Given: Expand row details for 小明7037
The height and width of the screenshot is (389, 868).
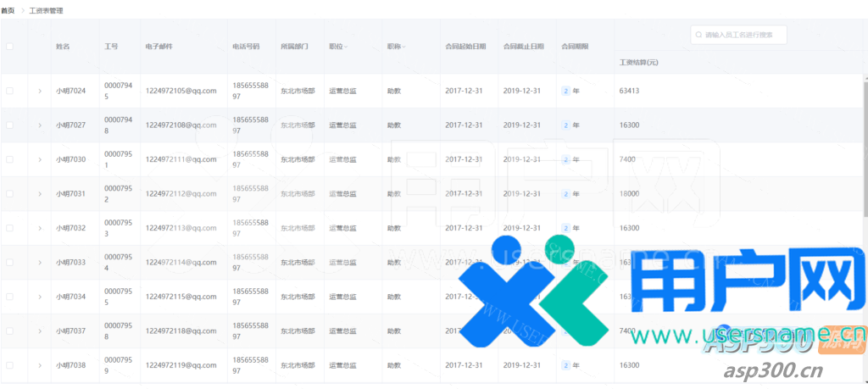Looking at the screenshot, I should (39, 331).
